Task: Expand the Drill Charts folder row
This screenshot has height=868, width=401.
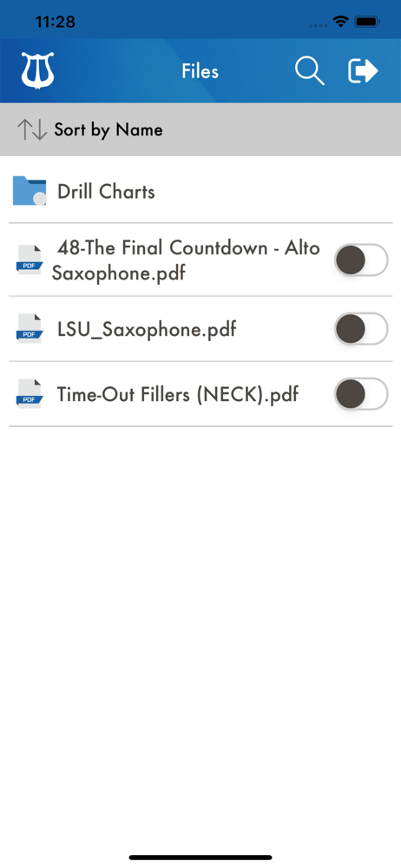Action: coord(200,191)
